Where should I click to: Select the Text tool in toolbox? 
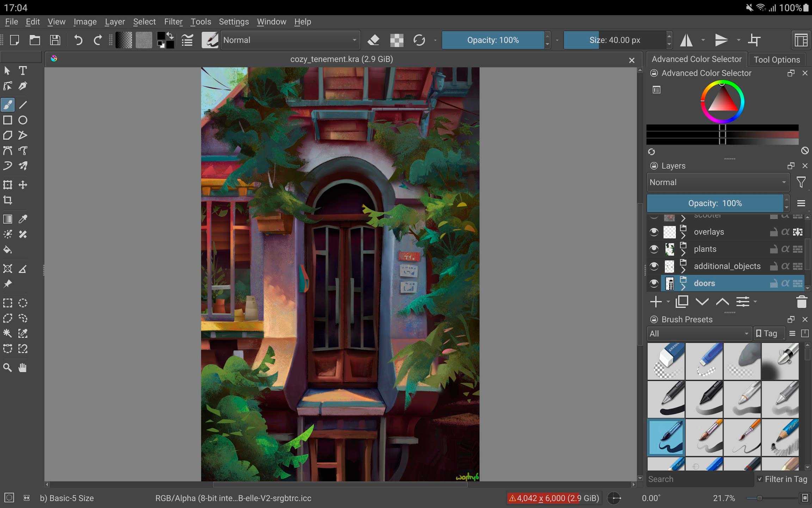[23, 71]
